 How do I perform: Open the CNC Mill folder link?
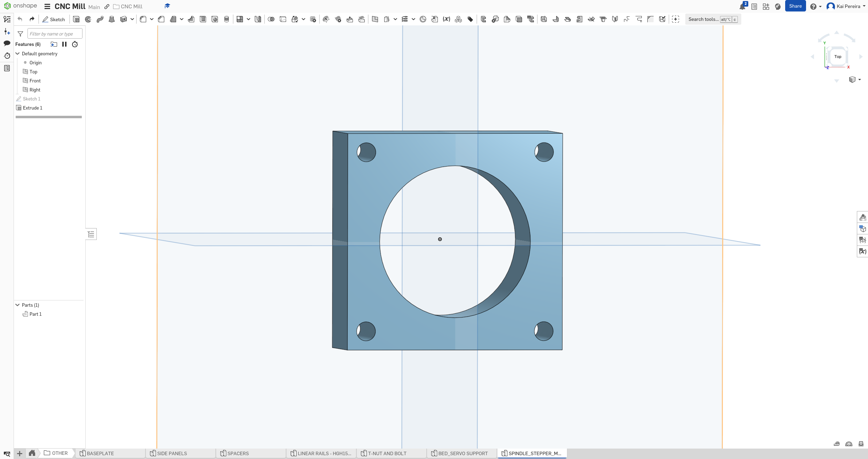click(128, 7)
